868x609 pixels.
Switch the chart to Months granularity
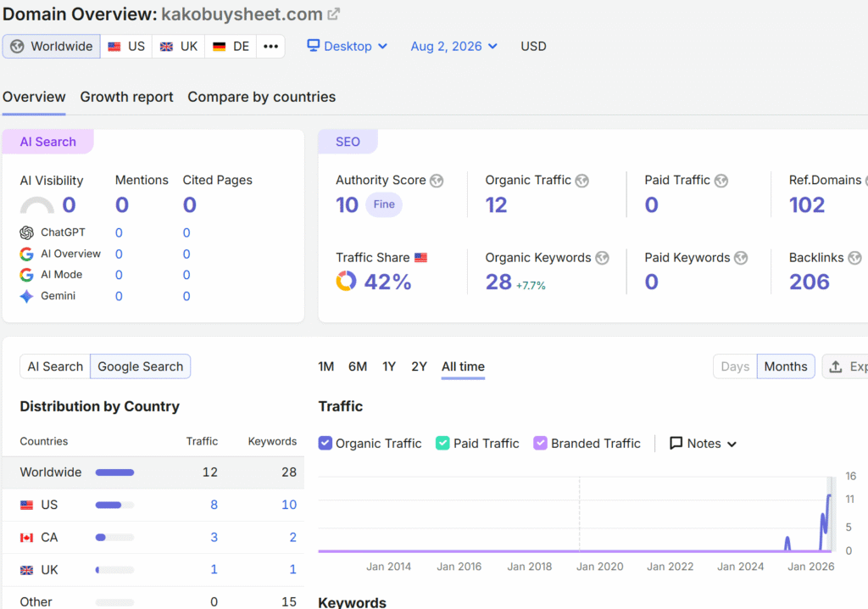pos(786,366)
